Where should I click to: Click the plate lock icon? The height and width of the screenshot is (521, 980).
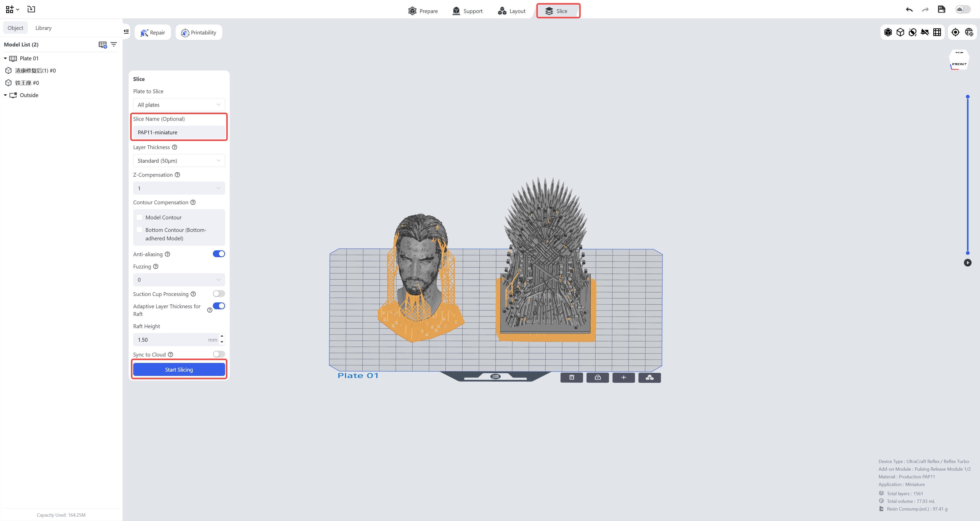(598, 377)
